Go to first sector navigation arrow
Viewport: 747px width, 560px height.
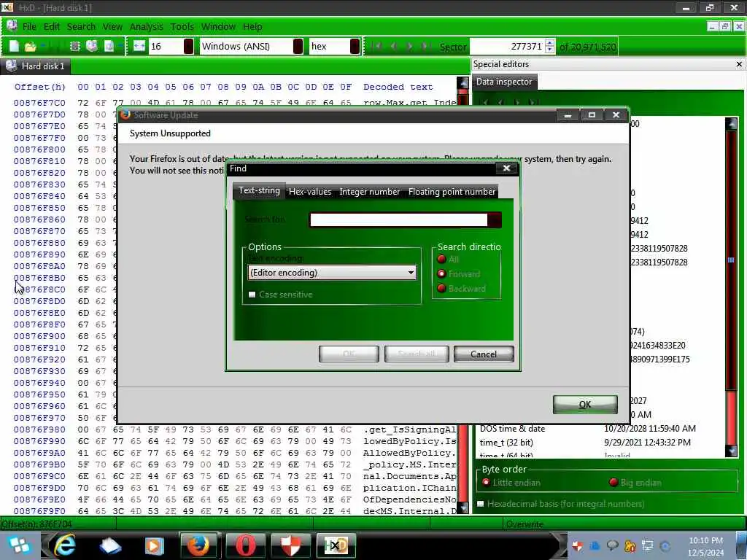[377, 46]
